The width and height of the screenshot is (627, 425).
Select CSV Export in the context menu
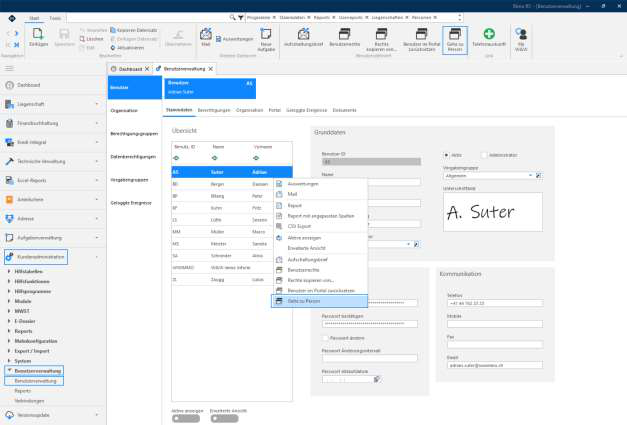[x=320, y=226]
